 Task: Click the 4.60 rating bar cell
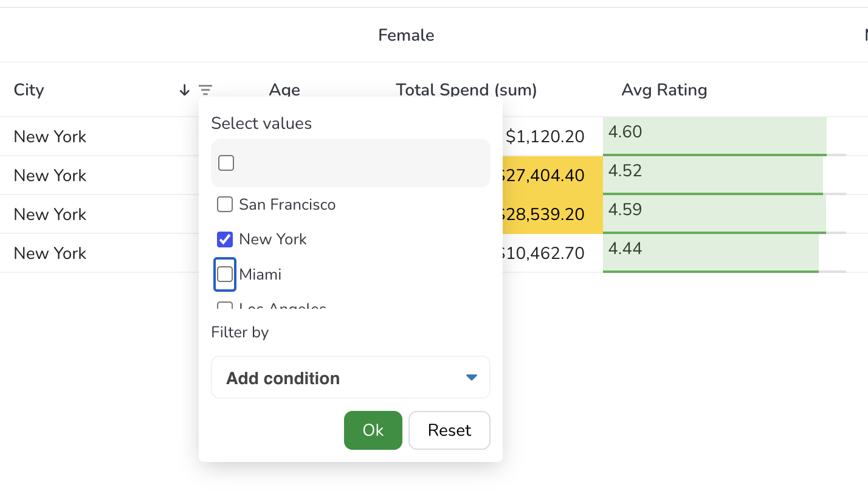714,136
